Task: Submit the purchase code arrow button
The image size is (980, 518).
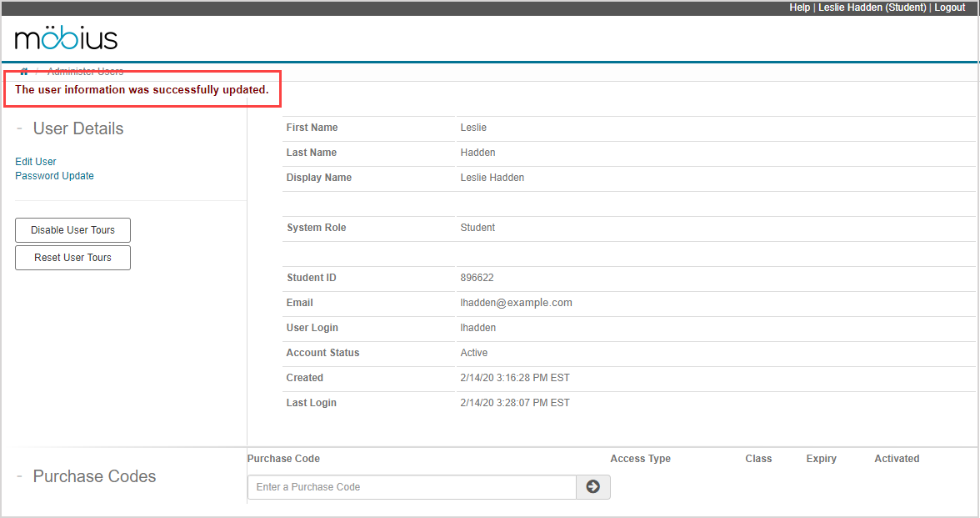Action: coord(592,487)
